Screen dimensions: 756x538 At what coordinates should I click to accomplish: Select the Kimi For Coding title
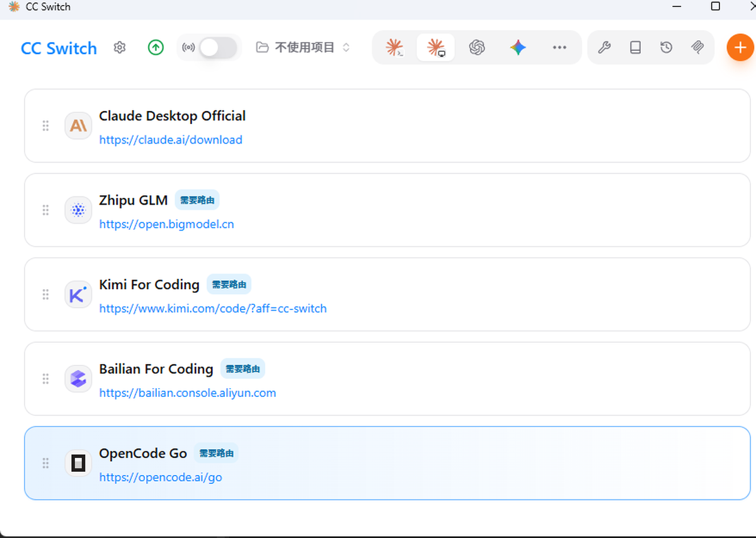click(x=149, y=285)
